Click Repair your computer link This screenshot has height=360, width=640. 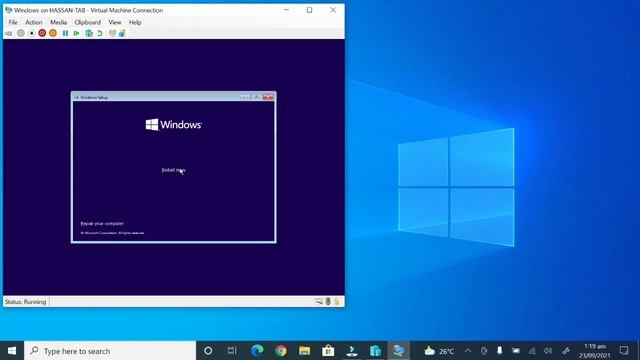point(102,224)
